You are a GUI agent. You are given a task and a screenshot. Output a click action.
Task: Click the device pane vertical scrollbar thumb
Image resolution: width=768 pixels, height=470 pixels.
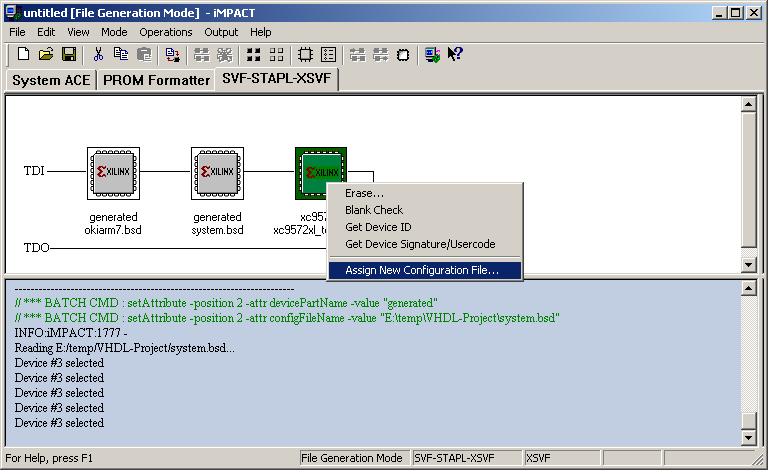(748, 180)
